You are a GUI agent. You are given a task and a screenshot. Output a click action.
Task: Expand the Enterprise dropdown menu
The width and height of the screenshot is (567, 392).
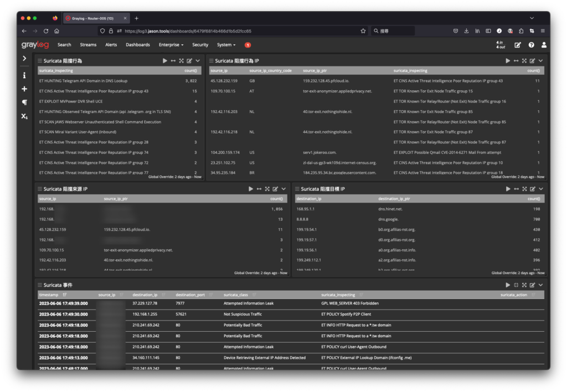171,45
